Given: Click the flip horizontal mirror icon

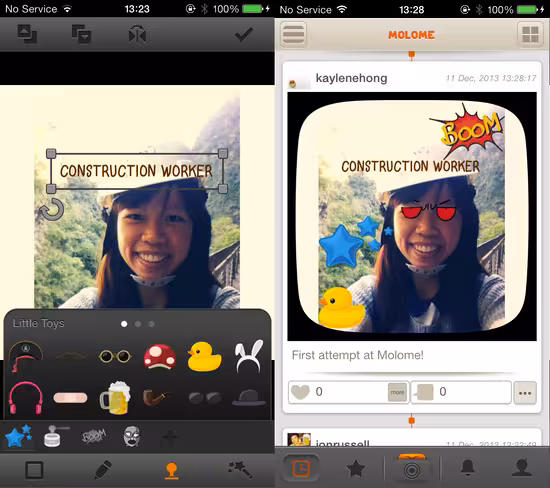Looking at the screenshot, I should coord(137,35).
